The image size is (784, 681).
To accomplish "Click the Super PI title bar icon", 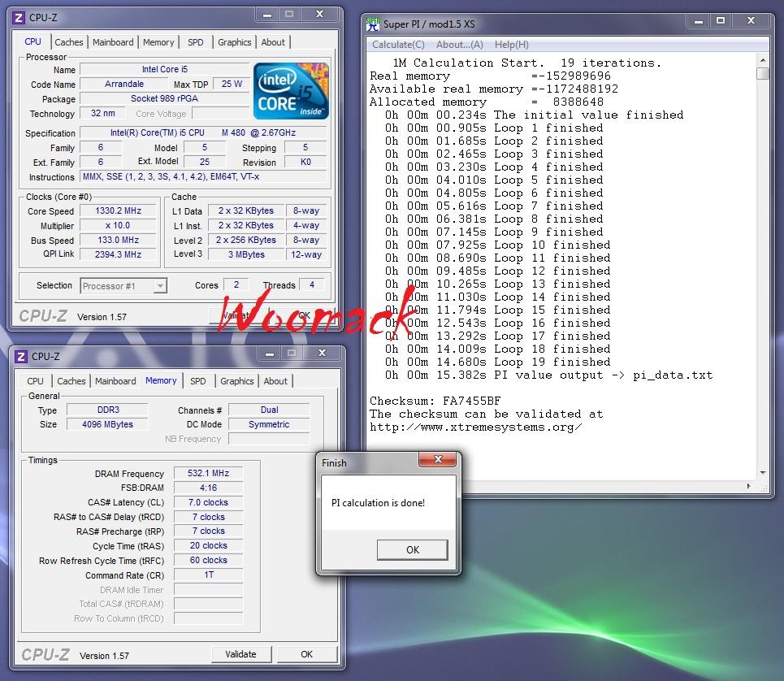I will click(373, 24).
